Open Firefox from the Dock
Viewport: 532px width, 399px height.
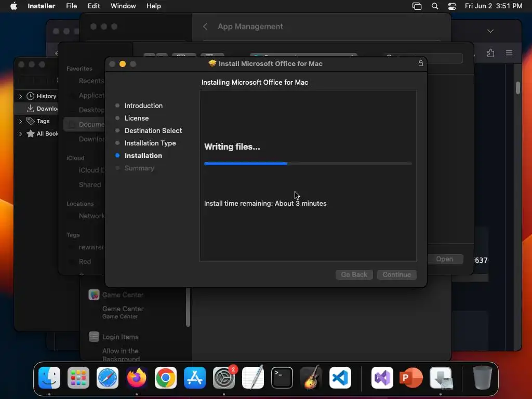(137, 378)
